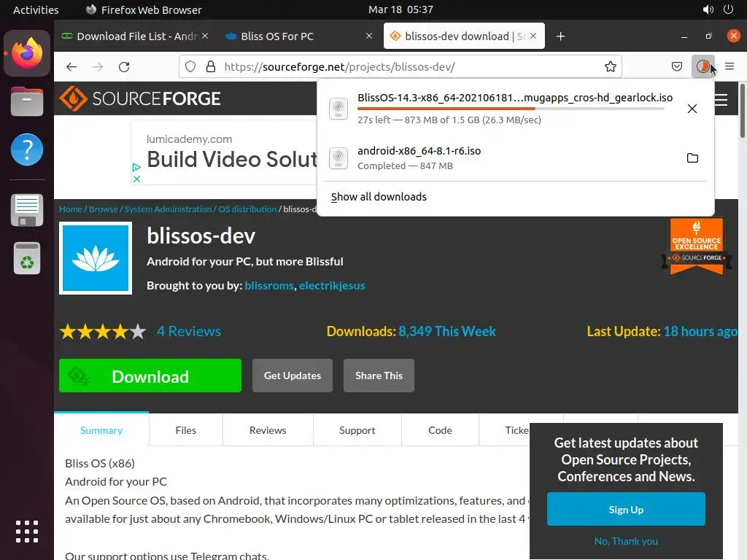Viewport: 747px width, 560px height.
Task: Click the Firefox back arrow button
Action: tap(71, 66)
